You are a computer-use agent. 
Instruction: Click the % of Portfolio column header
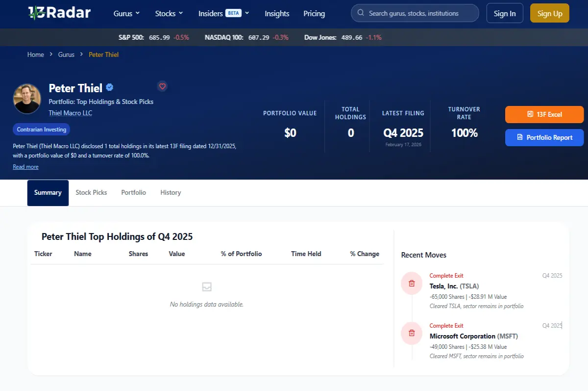coord(242,254)
